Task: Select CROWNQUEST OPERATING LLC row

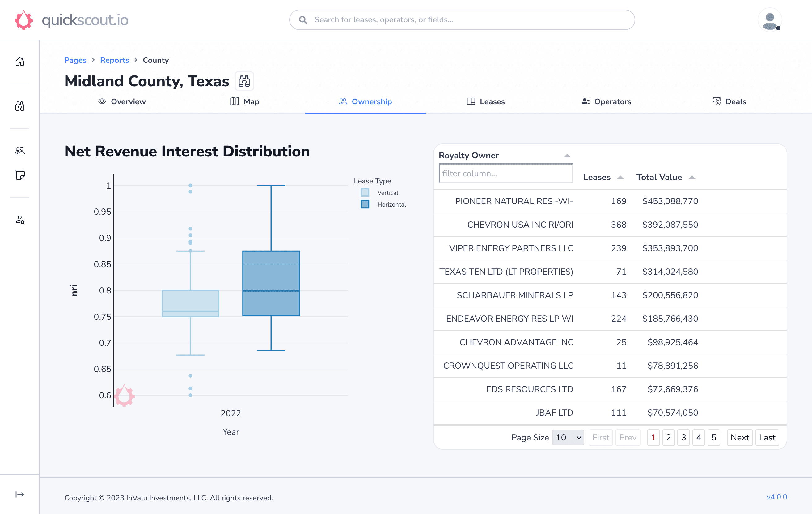Action: [x=610, y=366]
